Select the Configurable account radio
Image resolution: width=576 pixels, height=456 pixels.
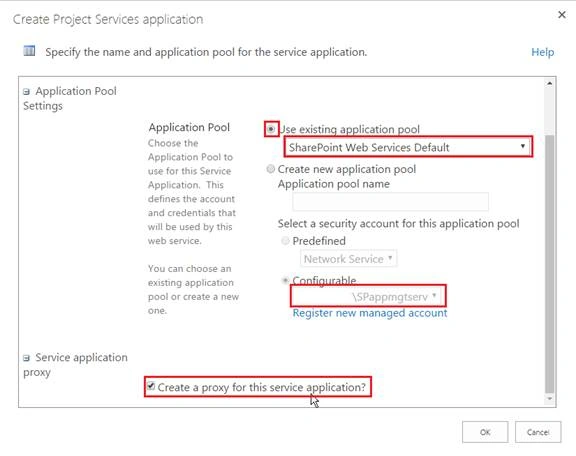tap(285, 281)
